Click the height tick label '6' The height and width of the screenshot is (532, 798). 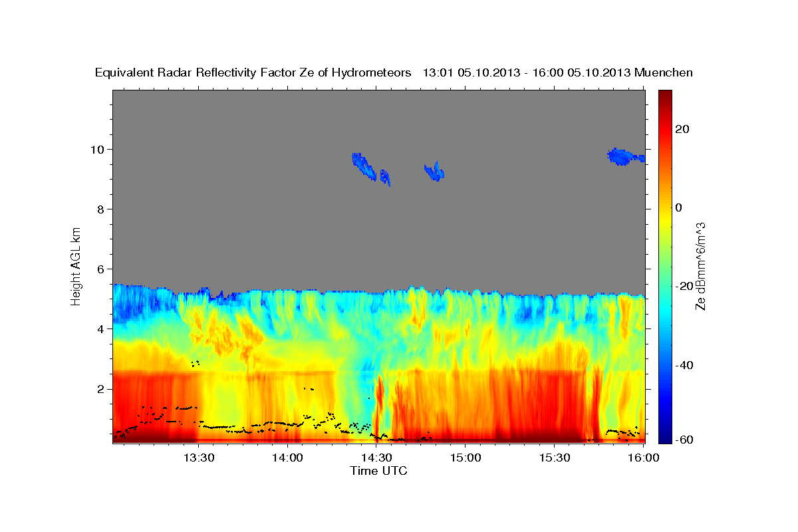click(x=102, y=269)
